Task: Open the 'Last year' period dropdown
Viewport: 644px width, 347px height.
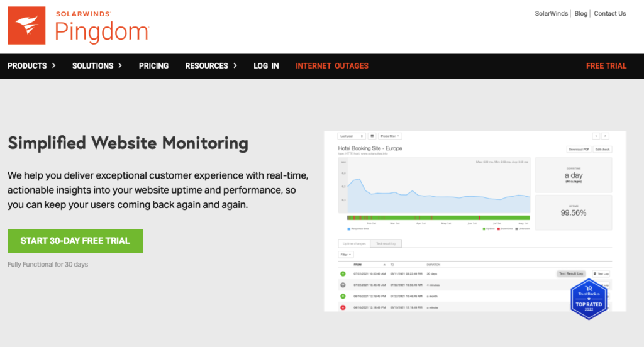Action: point(351,136)
